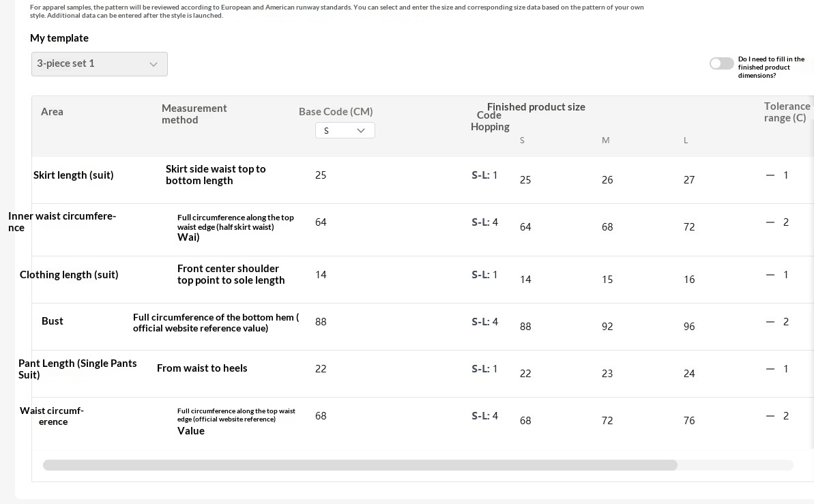Click minus icon for Inner waist circumference tolerance
814x504 pixels.
point(770,222)
